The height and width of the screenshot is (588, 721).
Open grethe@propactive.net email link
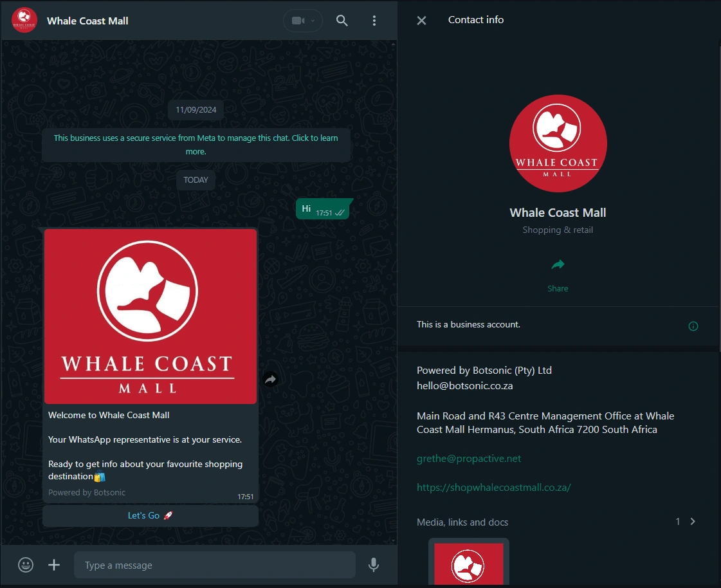pos(469,458)
